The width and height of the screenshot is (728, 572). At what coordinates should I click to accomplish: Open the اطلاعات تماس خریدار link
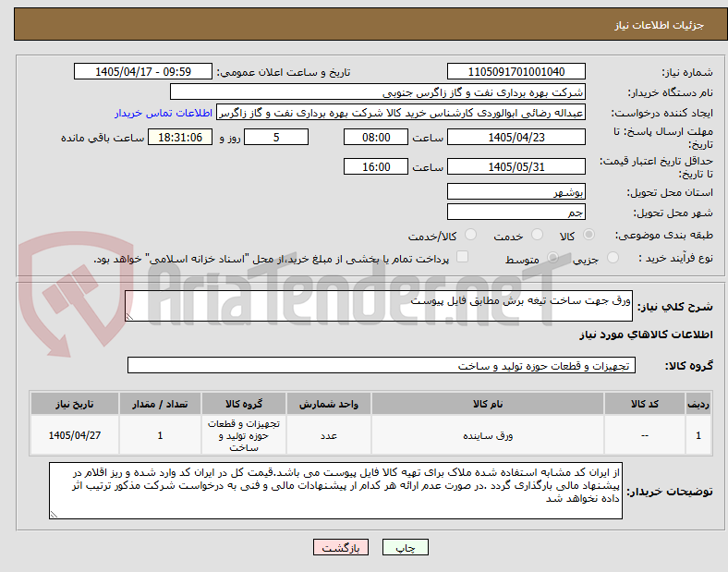click(x=164, y=114)
